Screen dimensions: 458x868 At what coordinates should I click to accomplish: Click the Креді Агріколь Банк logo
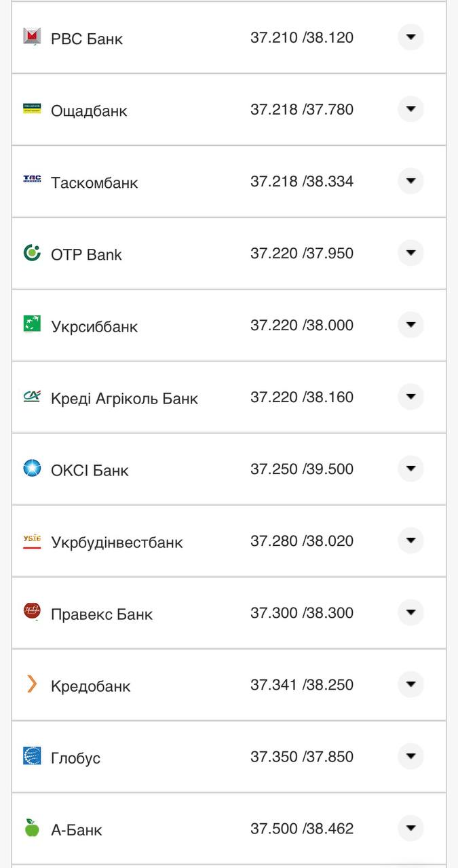click(32, 397)
